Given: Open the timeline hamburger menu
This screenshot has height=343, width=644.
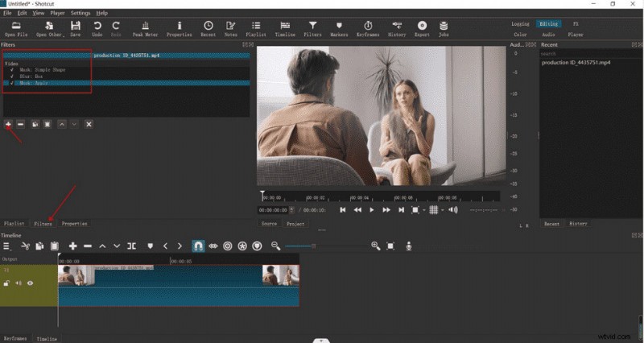Looking at the screenshot, I should point(7,246).
